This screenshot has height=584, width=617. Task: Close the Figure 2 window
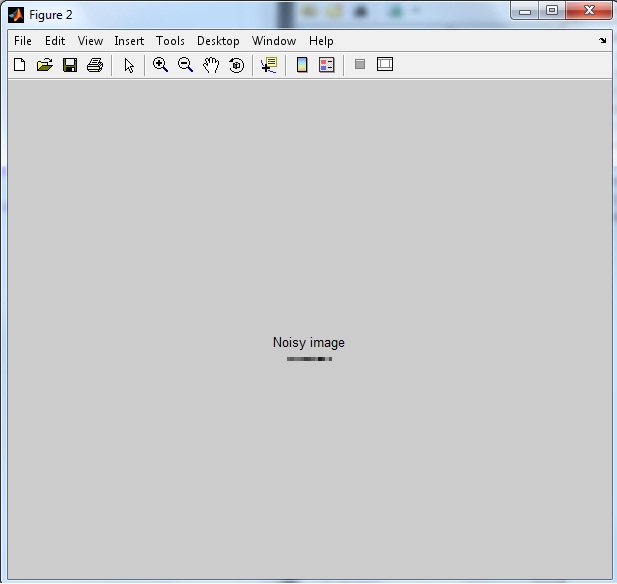pyautogui.click(x=589, y=10)
